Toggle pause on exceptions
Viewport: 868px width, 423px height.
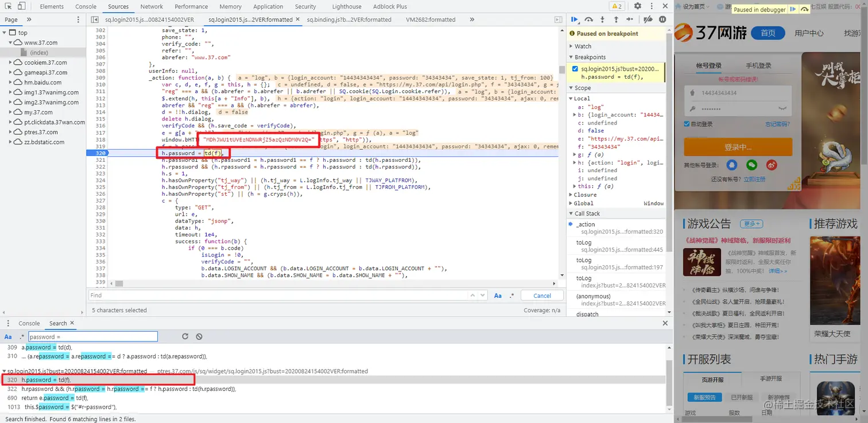(x=662, y=20)
